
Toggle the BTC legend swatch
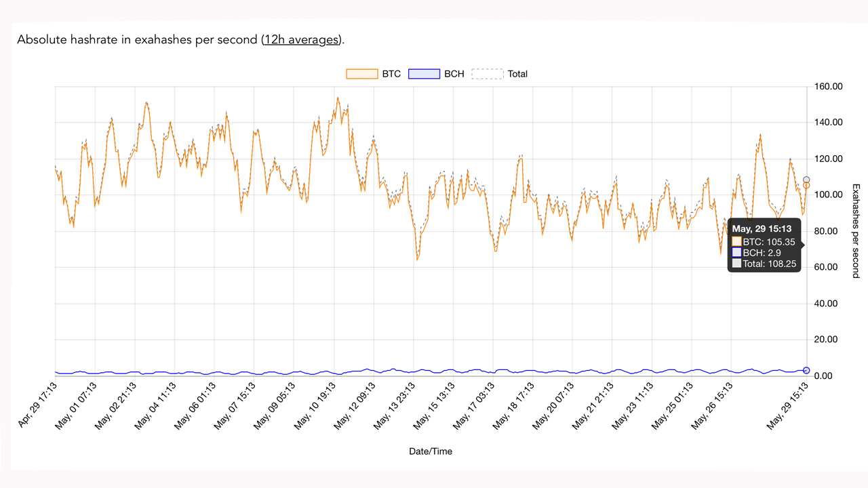[x=362, y=74]
